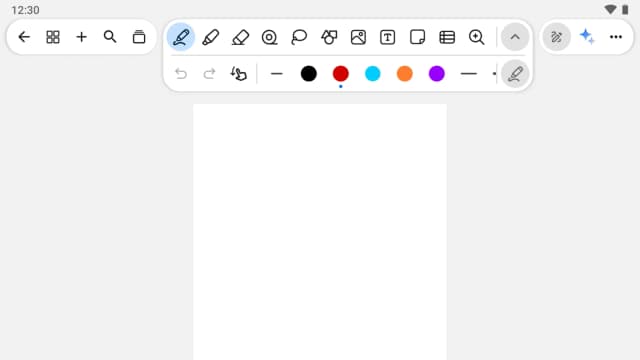Check the Wi-Fi status icon

[610, 9]
